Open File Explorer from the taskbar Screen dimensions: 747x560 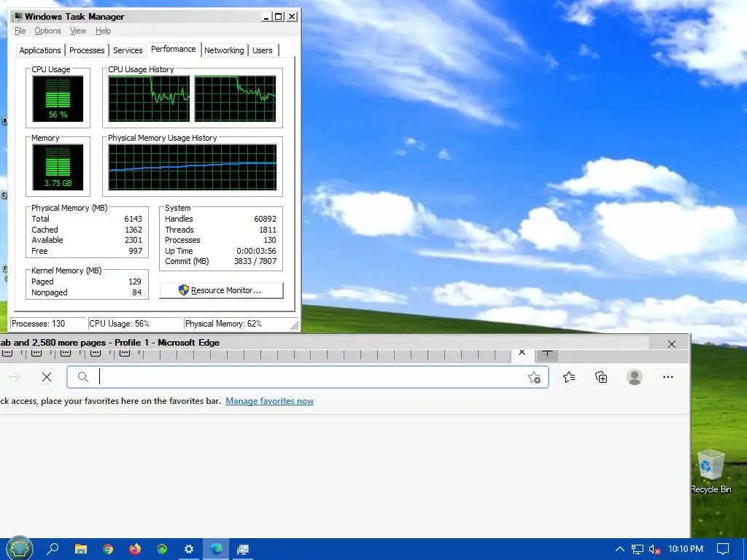(81, 549)
